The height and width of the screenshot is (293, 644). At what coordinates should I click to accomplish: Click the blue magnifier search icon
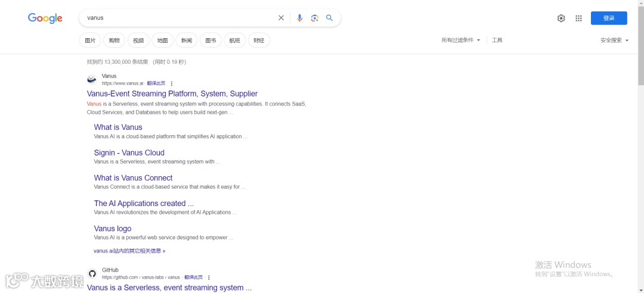coord(329,18)
